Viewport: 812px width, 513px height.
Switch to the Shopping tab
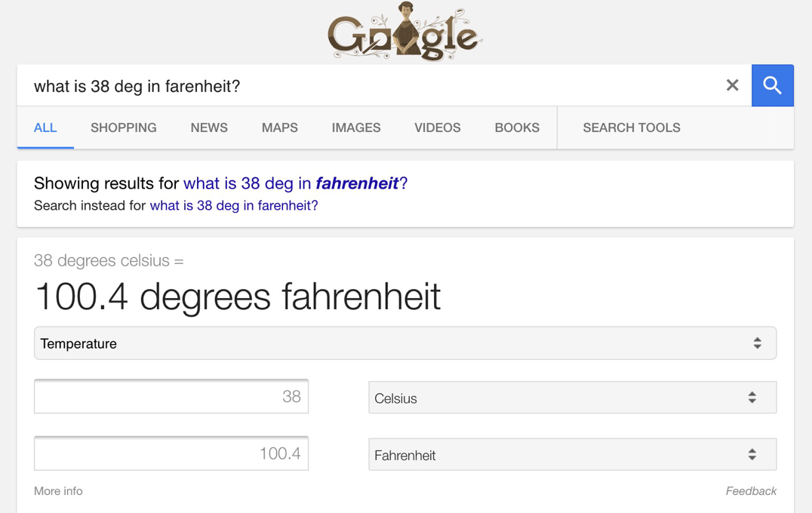[x=123, y=127]
